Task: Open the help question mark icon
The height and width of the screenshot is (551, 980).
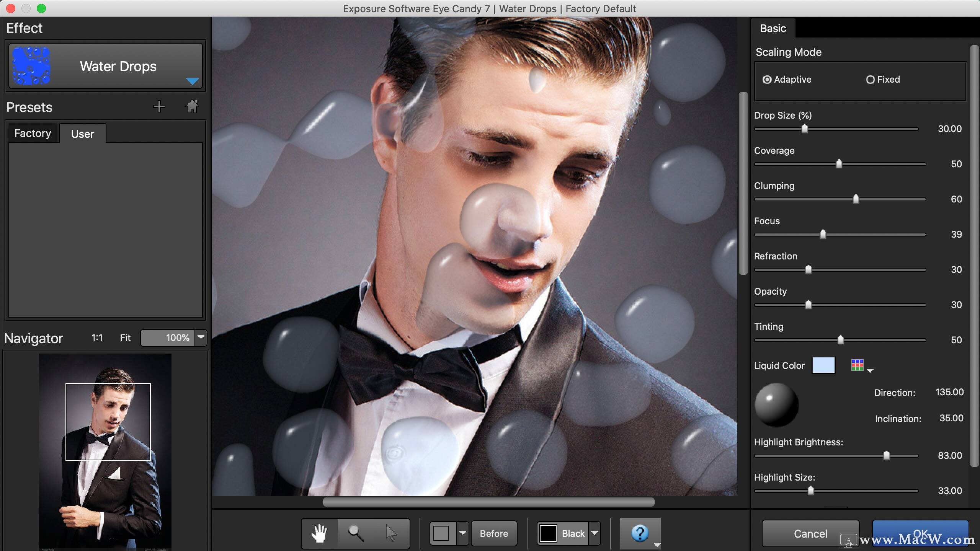Action: pyautogui.click(x=640, y=533)
